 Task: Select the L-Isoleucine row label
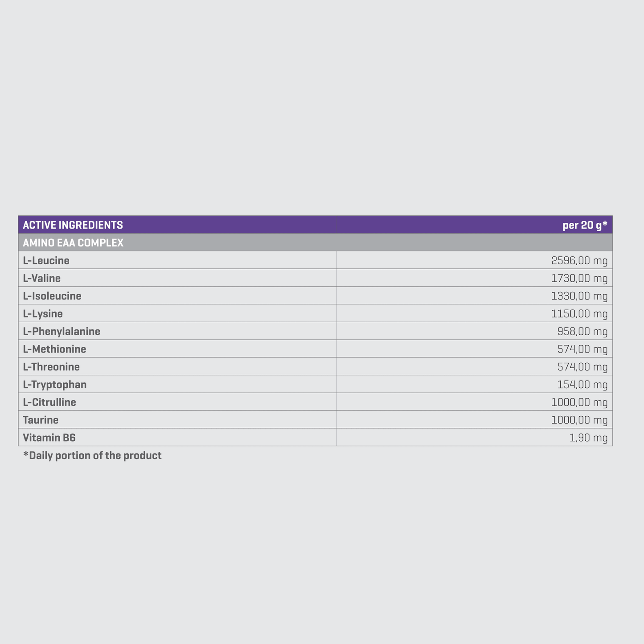tap(52, 296)
